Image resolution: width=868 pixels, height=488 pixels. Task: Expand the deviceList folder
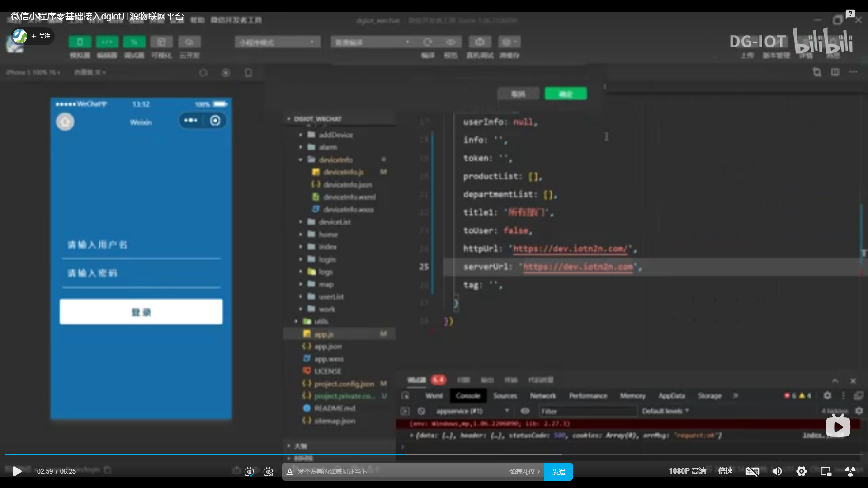[335, 222]
